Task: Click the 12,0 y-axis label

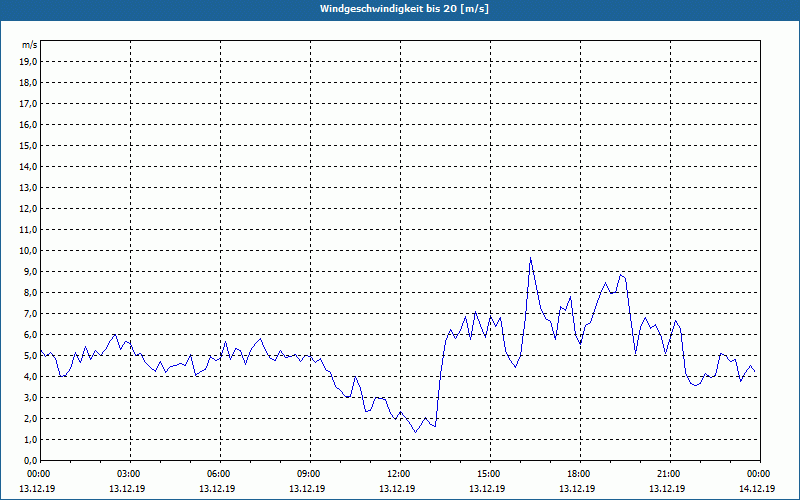Action: tap(28, 209)
